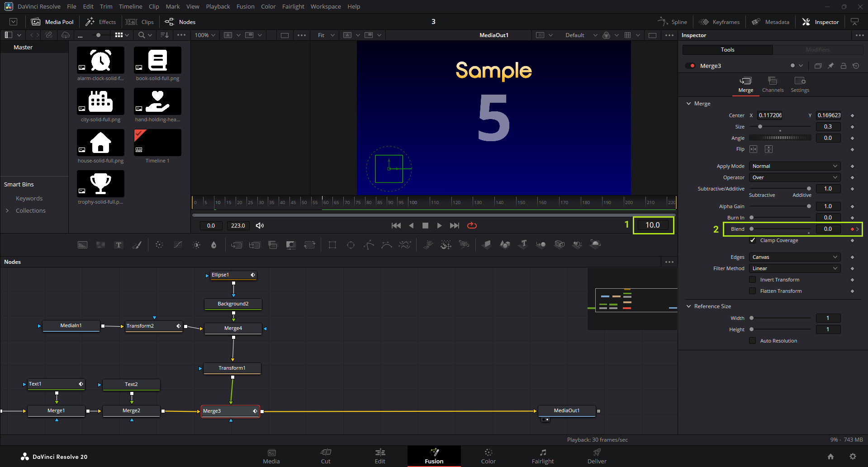Check the Auto Resolution option
868x467 pixels.
click(x=753, y=341)
